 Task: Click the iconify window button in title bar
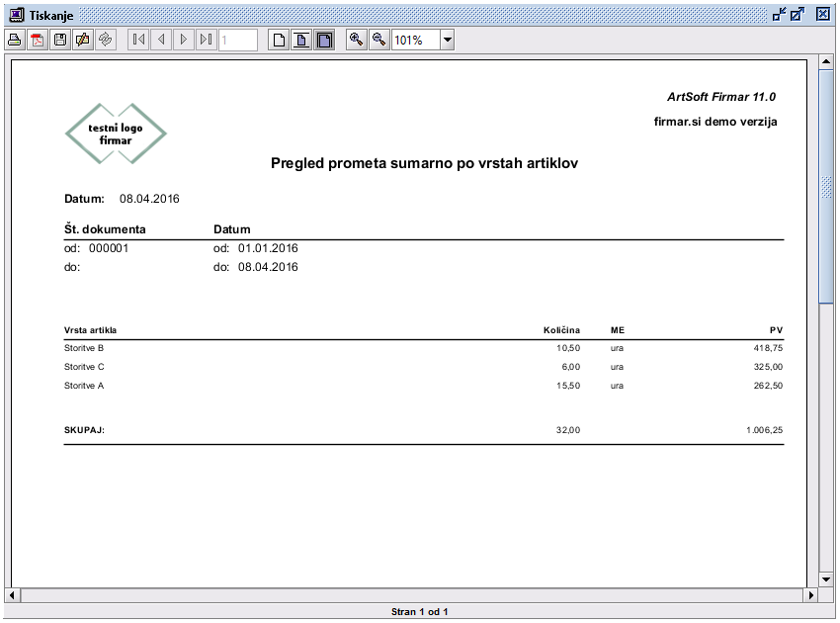click(779, 15)
